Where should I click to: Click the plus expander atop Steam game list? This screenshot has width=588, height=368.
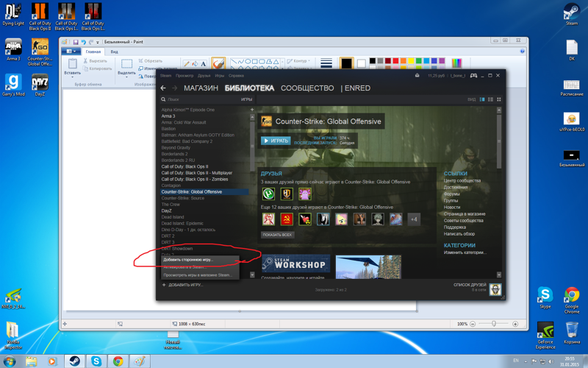coord(252,110)
